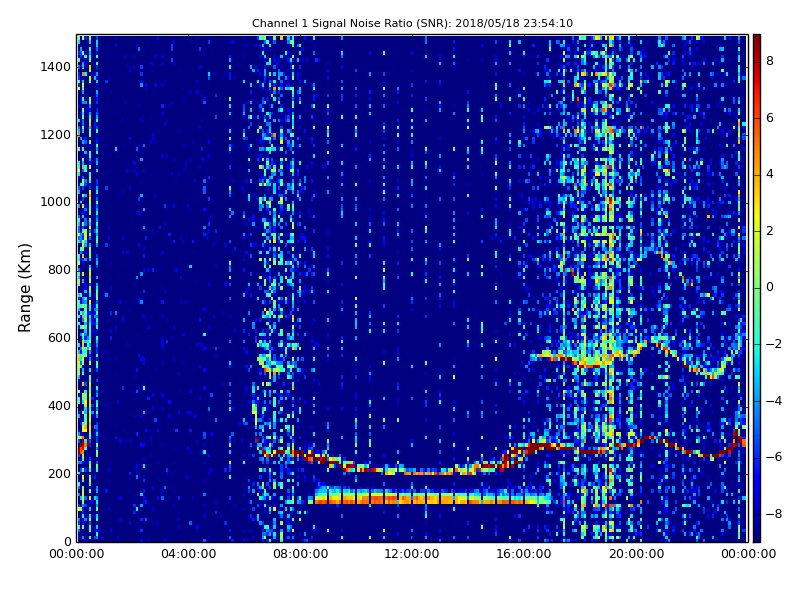The height and width of the screenshot is (600, 800).
Task: Click the 12:00:00 time tick label
Action: pyautogui.click(x=412, y=554)
